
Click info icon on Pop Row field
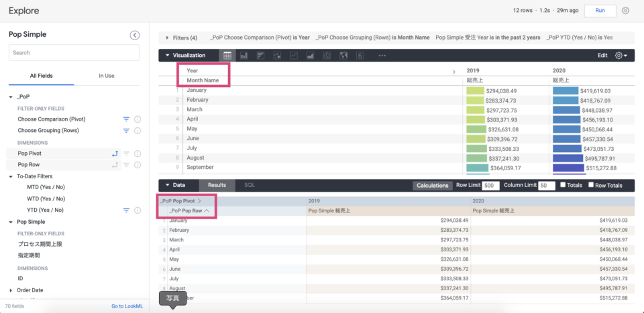click(138, 165)
